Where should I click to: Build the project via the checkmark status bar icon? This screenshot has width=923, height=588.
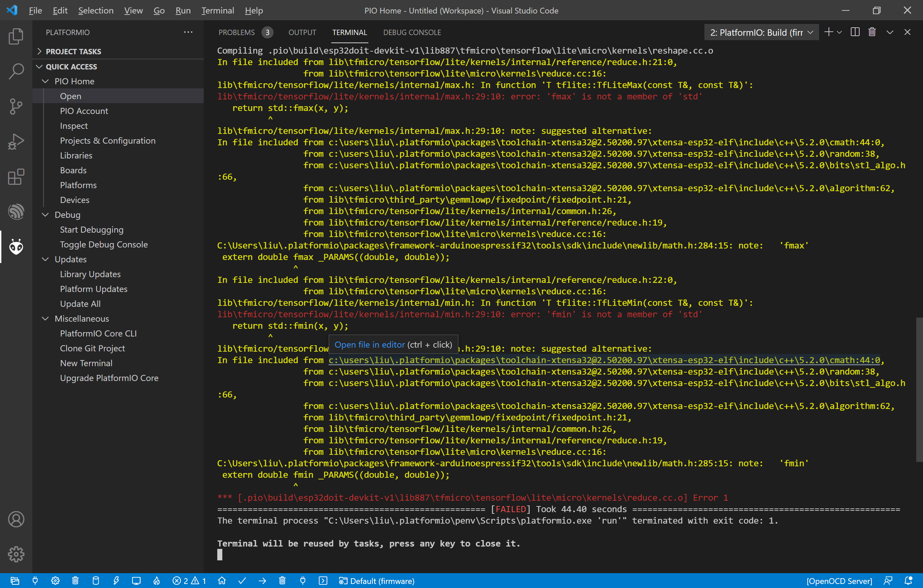click(242, 580)
